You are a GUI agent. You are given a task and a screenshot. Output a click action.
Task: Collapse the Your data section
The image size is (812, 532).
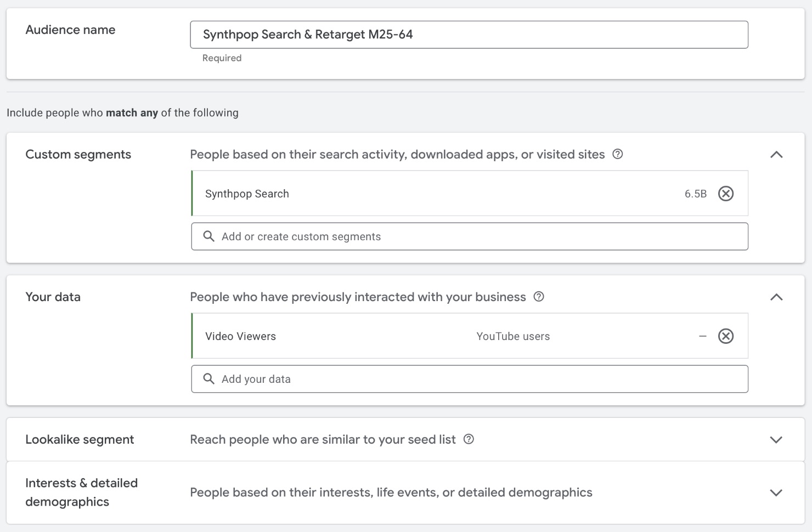[776, 297]
